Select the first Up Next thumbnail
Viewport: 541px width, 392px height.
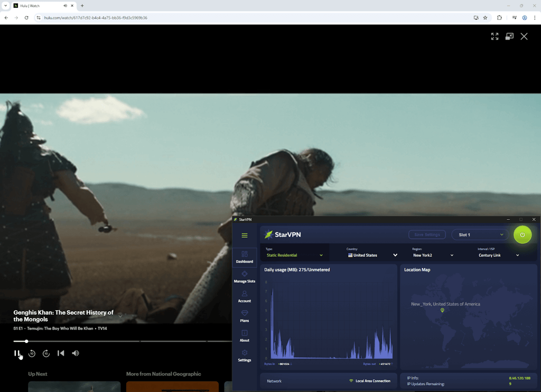(74, 387)
